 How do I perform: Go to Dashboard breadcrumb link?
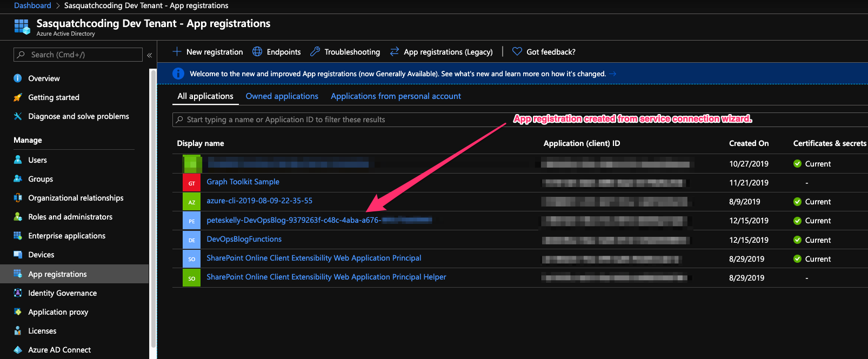coord(32,5)
